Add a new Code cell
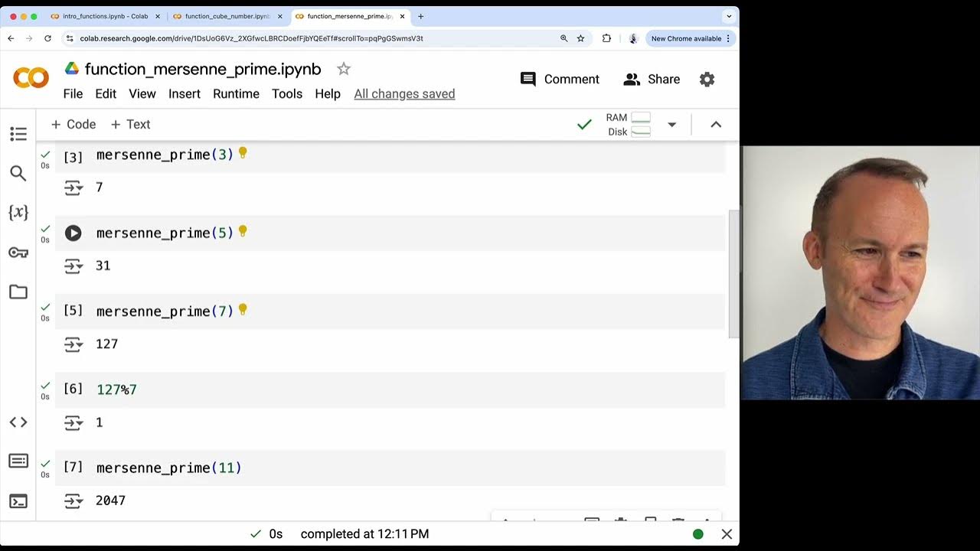 73,125
